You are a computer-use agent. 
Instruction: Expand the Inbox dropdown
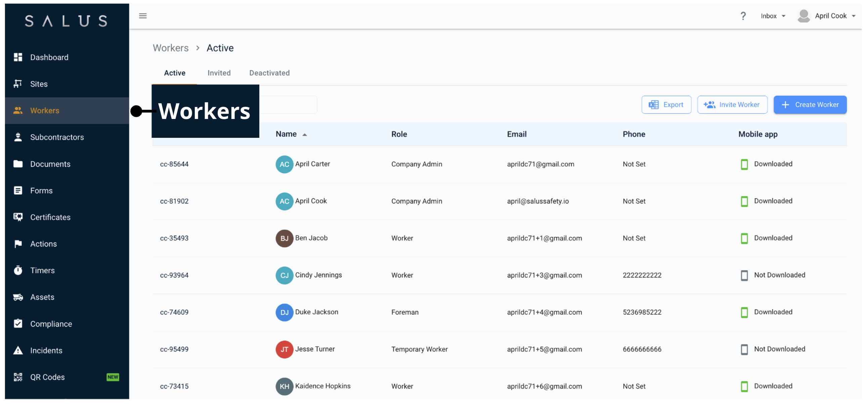point(773,16)
